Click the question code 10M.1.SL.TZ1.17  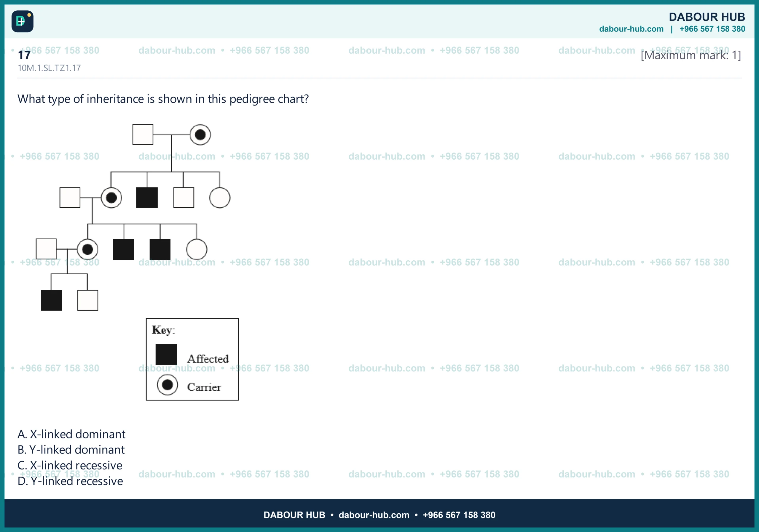pyautogui.click(x=49, y=68)
